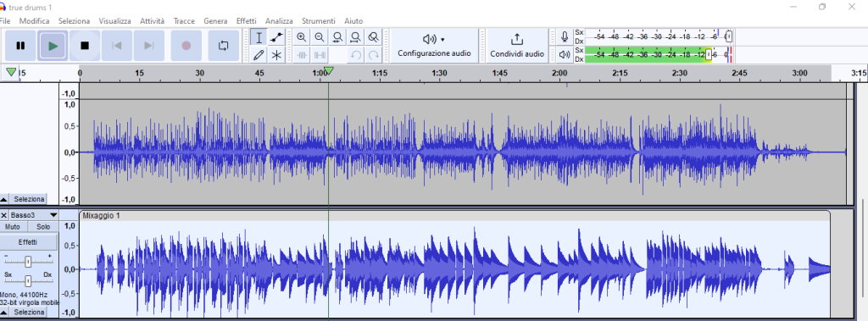Collapse the upper drum track arrow

click(4, 199)
